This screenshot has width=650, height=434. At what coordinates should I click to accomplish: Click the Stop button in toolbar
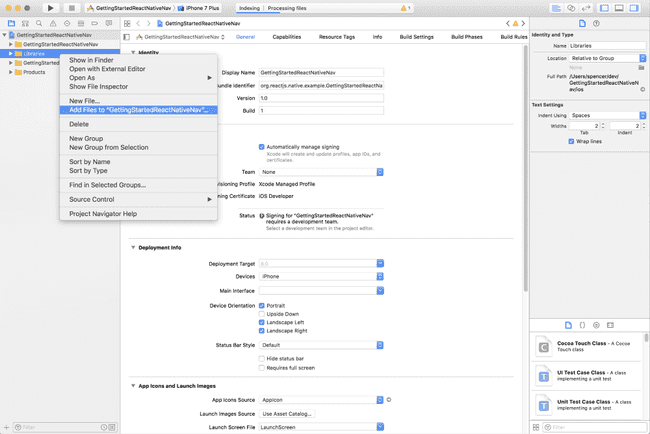71,8
